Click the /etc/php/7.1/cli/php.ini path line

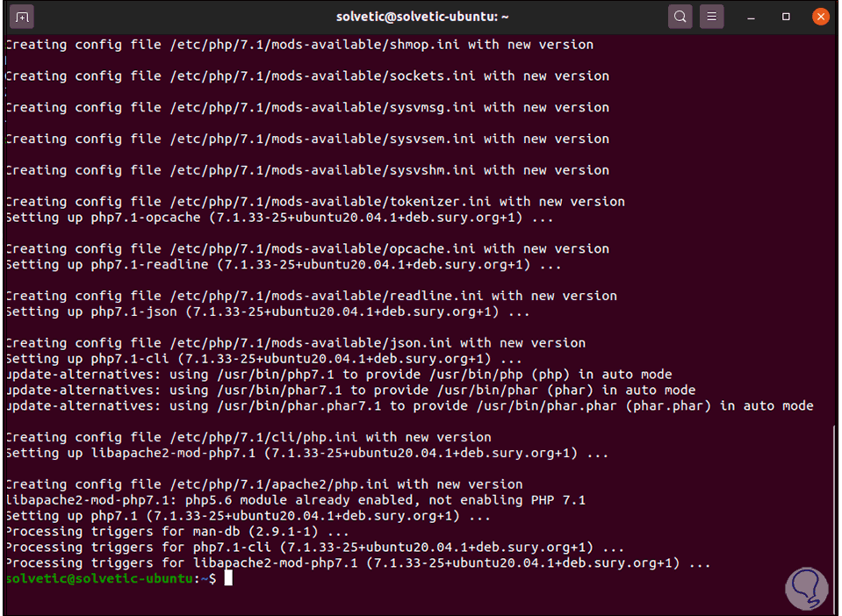coord(248,437)
